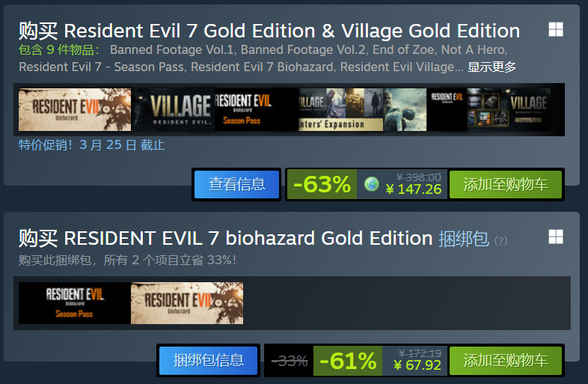
Task: Click Windows platform icon on RE7 bundle
Action: [x=556, y=237]
